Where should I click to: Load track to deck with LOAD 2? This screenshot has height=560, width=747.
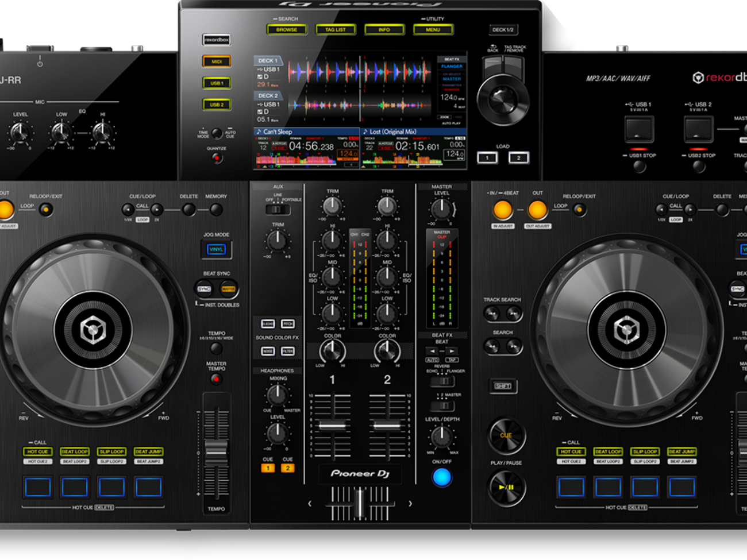point(518,157)
